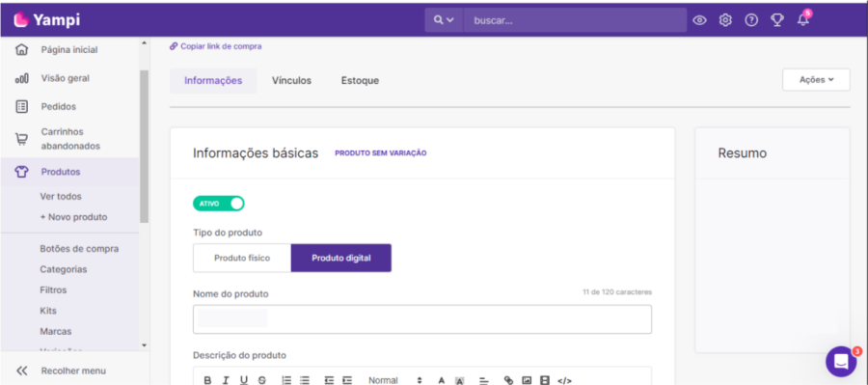
Task: Select Produto digital type
Action: point(341,259)
